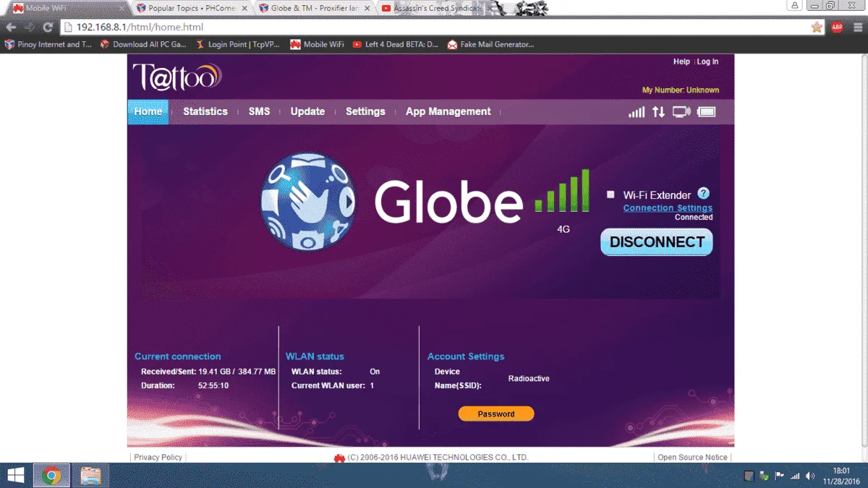Click the 'Connected' status text

pyautogui.click(x=694, y=218)
